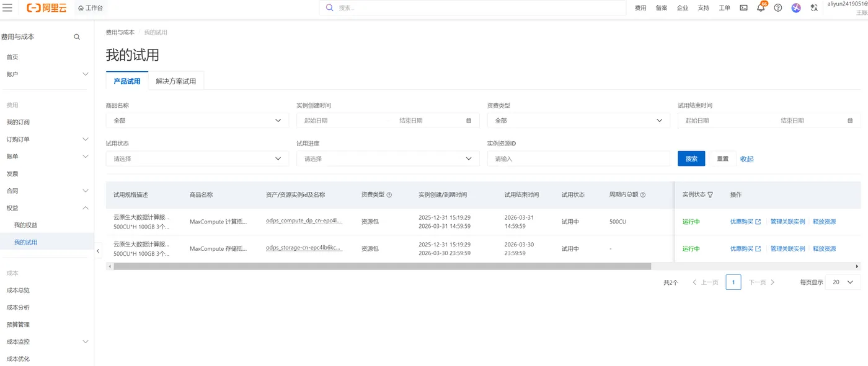The width and height of the screenshot is (868, 366).
Task: Collapse filters with 收起 link
Action: coord(746,159)
